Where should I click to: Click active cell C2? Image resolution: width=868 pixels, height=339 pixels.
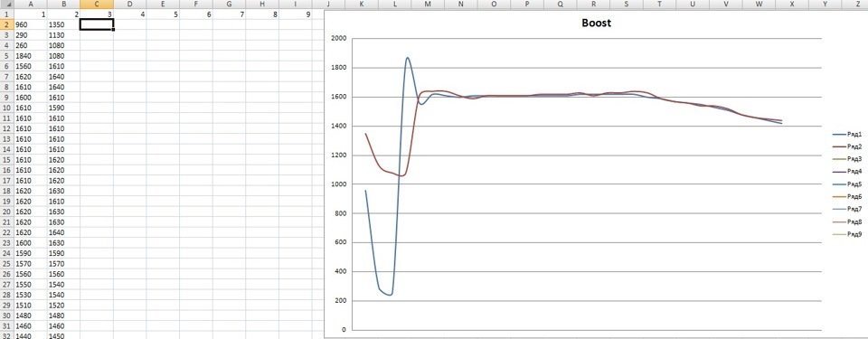(x=97, y=24)
